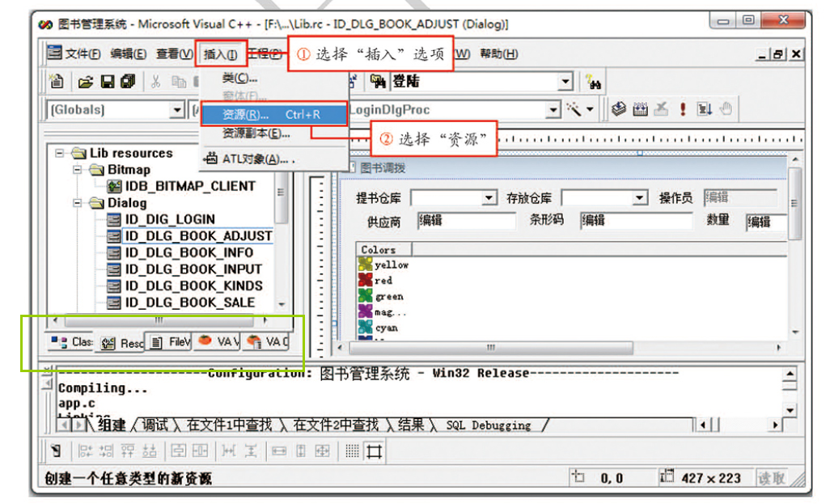Open the (Globals) class dropdown
Viewport: 830px width, 504px height.
177,110
